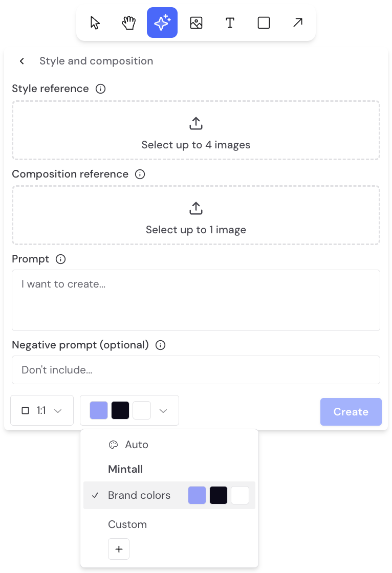Add a custom color with plus button
This screenshot has width=392, height=573.
pos(119,549)
